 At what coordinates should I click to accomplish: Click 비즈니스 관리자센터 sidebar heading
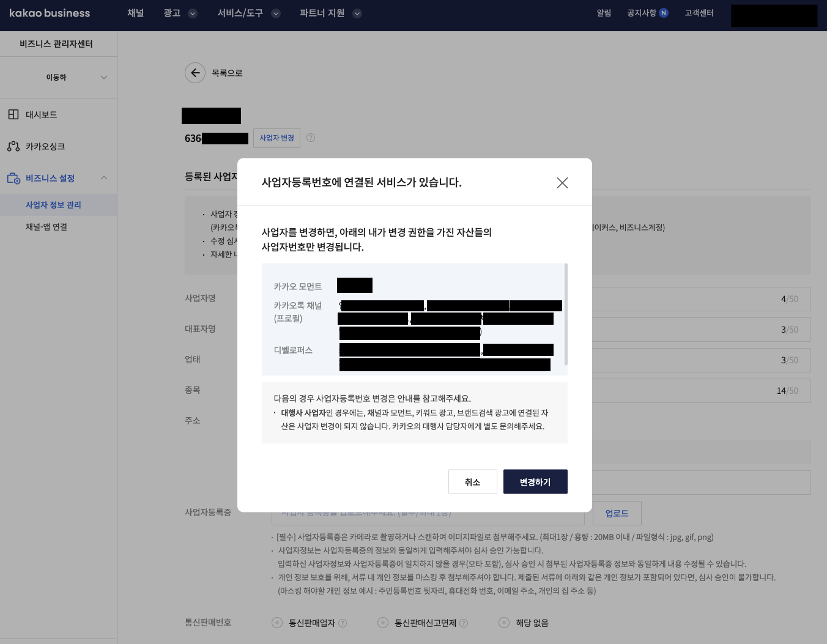(56, 43)
